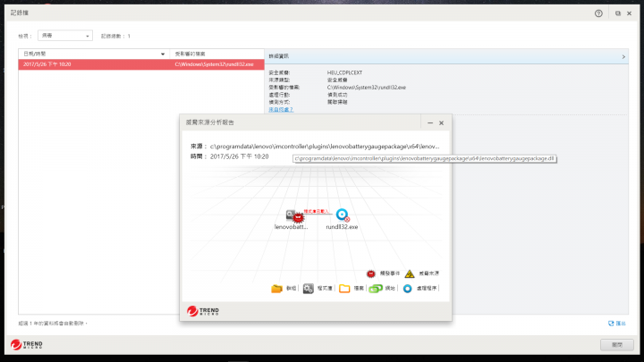Image resolution: width=644 pixels, height=362 pixels.
Task: Click the Trend Micro logo in the log window footer
Action: tap(27, 344)
